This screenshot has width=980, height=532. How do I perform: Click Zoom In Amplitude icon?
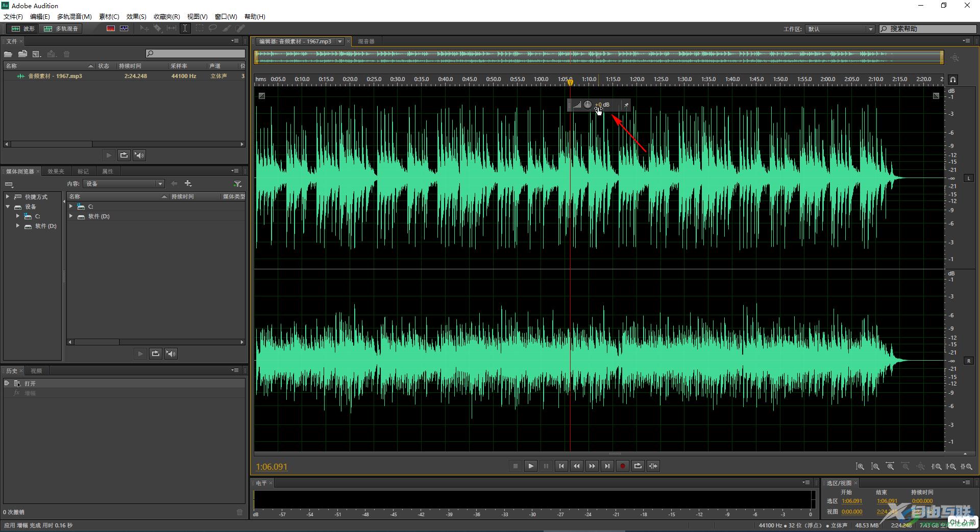860,466
